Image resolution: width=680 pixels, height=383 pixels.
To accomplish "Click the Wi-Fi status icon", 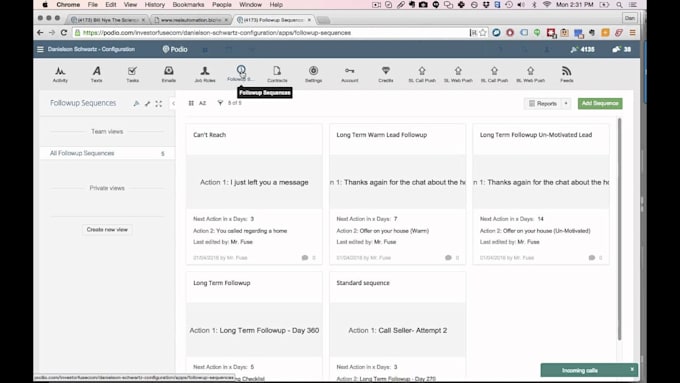I will pyautogui.click(x=547, y=5).
